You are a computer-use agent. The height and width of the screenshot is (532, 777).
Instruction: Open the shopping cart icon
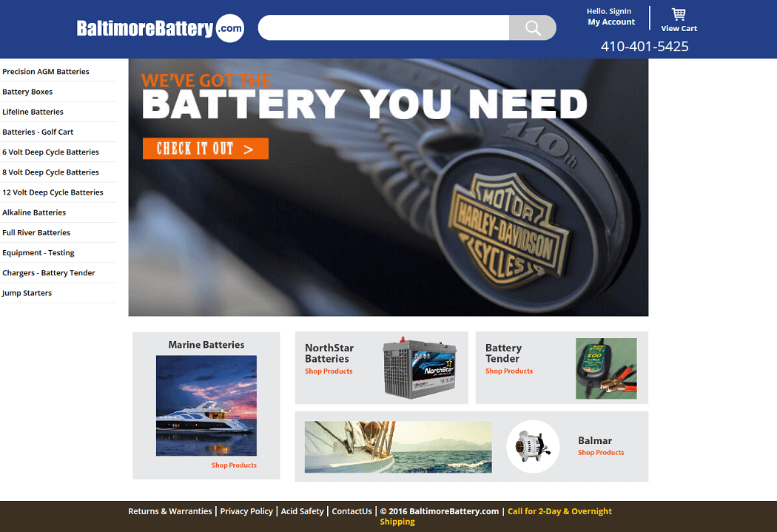pyautogui.click(x=679, y=14)
